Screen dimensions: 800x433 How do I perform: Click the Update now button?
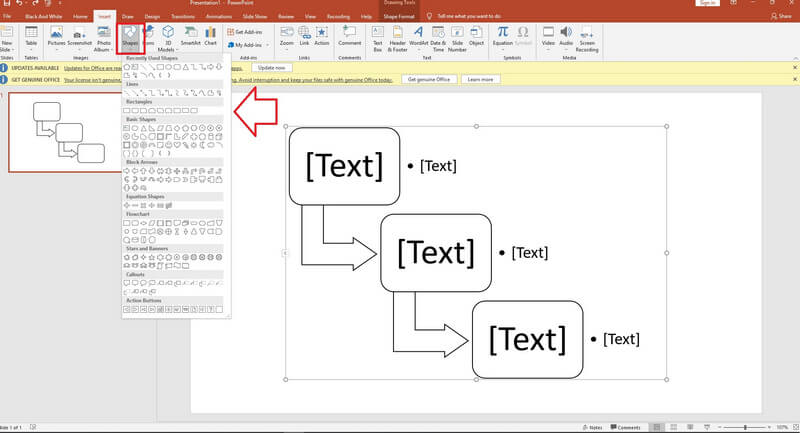pos(271,68)
